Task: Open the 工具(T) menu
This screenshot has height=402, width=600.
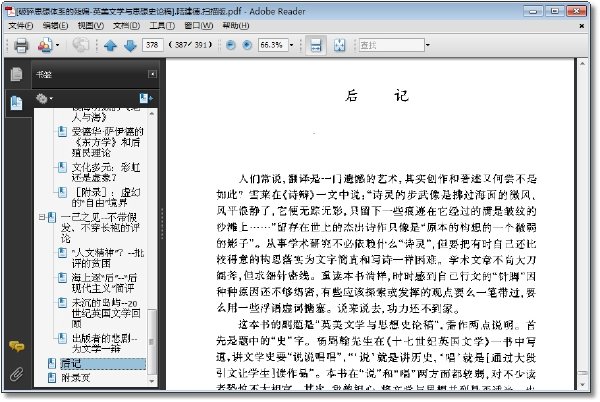Action: pyautogui.click(x=162, y=26)
